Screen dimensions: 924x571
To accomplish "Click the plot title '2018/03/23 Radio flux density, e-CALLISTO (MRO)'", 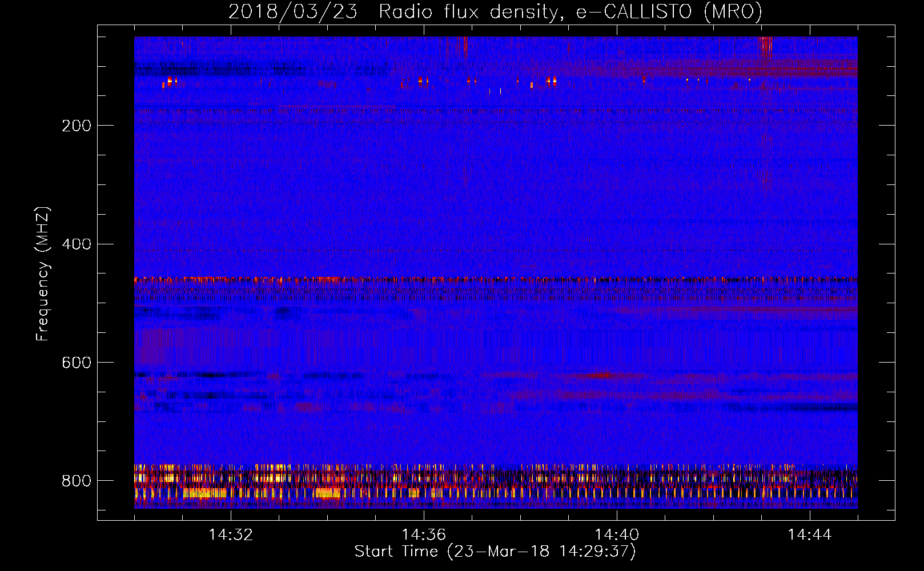I will [x=495, y=11].
